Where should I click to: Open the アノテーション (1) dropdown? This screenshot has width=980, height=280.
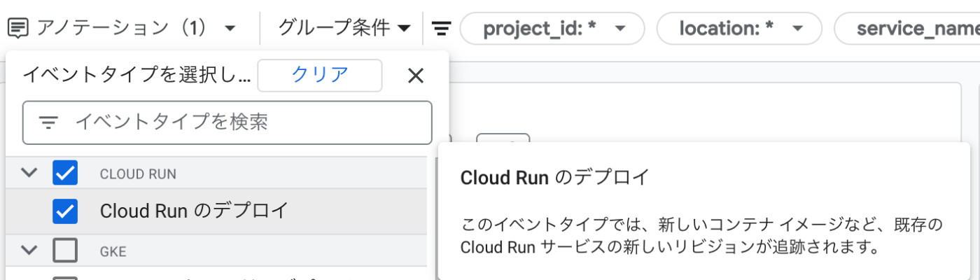(x=123, y=28)
